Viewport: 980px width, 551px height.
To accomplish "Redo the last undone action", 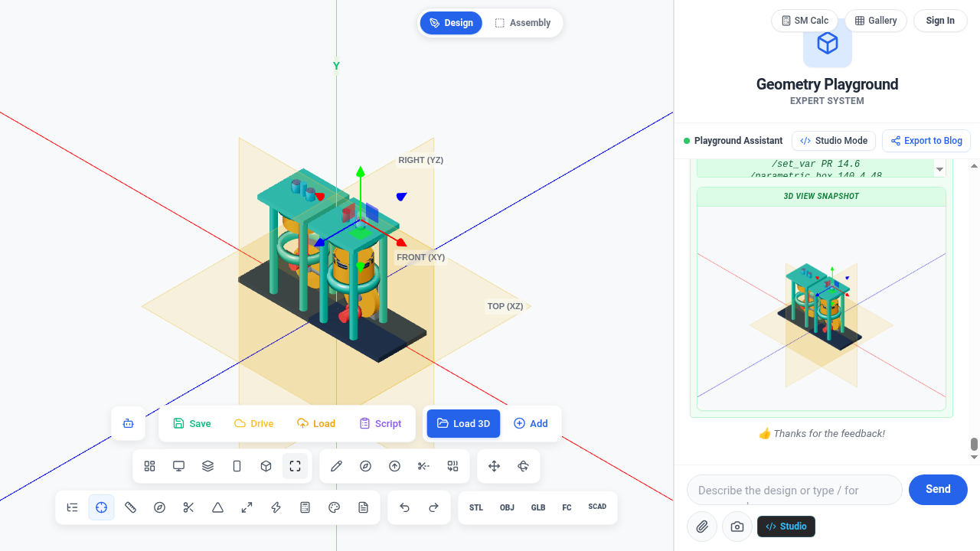I will 434,507.
